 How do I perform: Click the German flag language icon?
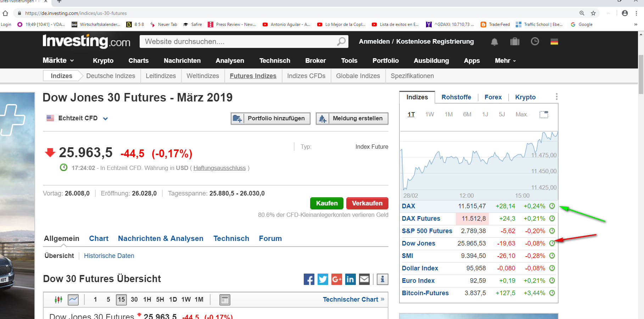point(554,42)
